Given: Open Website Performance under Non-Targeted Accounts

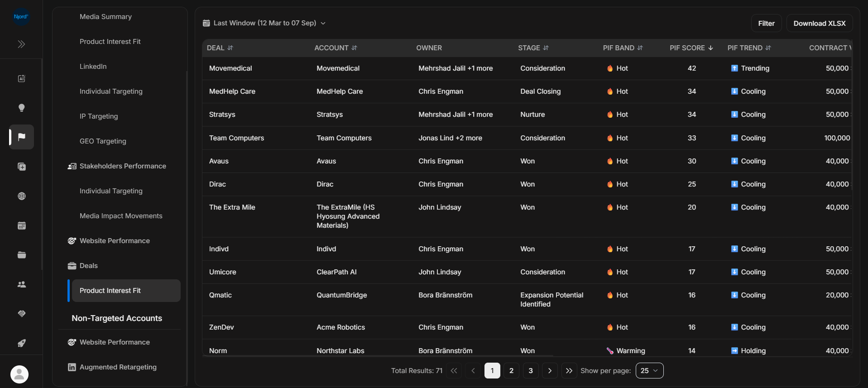Looking at the screenshot, I should point(115,342).
